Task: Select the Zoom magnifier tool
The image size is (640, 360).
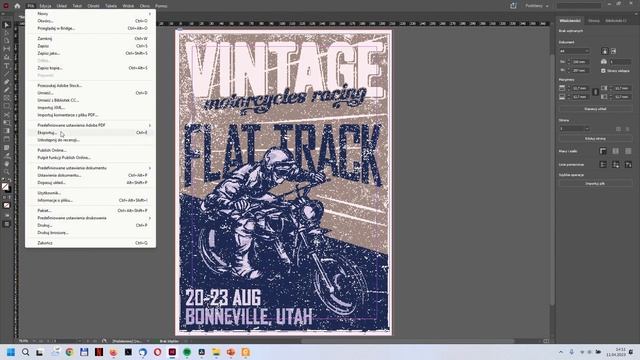Action: point(6,172)
